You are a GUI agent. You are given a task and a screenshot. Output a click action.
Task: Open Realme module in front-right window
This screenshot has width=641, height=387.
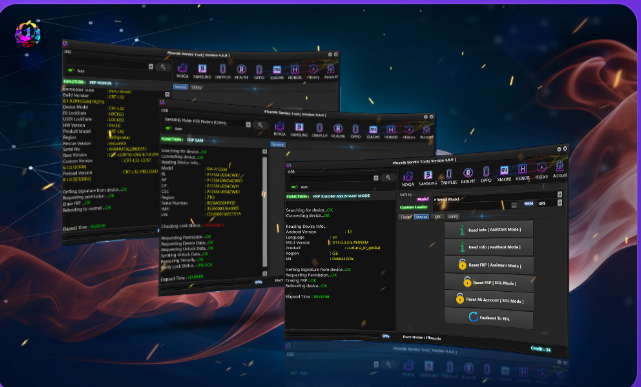[468, 175]
